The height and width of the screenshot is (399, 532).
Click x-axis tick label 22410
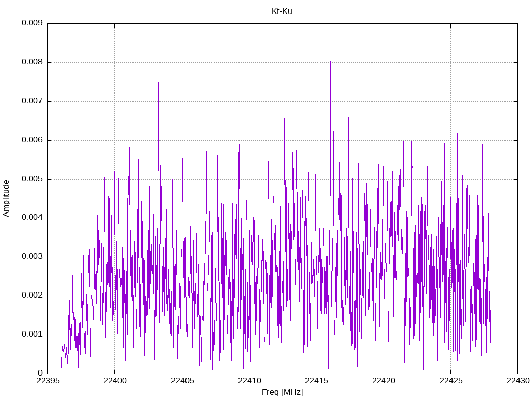(x=249, y=381)
